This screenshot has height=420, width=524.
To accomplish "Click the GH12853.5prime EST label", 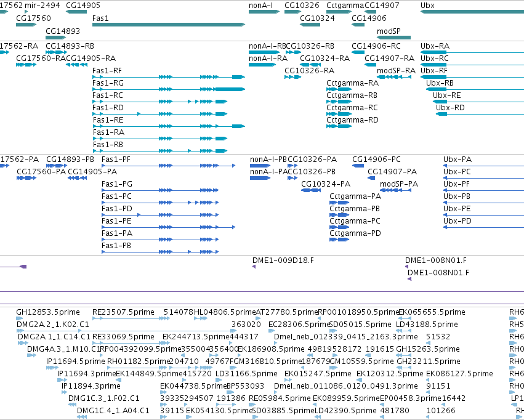I will click(48, 312).
